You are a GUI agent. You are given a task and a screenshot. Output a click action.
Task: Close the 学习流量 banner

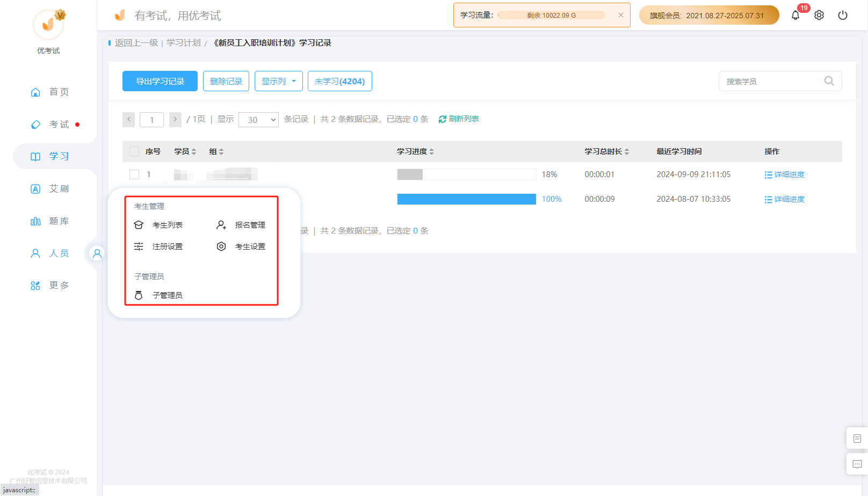(621, 15)
